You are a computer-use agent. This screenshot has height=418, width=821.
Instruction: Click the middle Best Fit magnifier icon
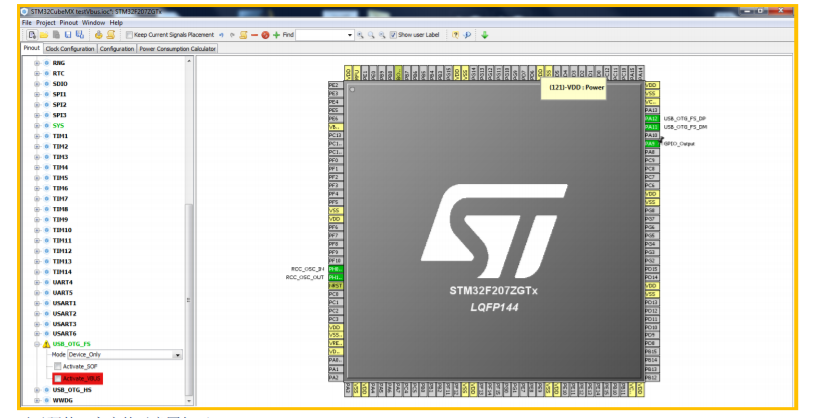[371, 35]
